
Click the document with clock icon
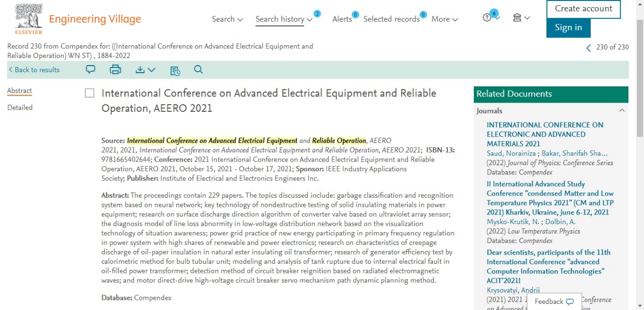pos(175,70)
